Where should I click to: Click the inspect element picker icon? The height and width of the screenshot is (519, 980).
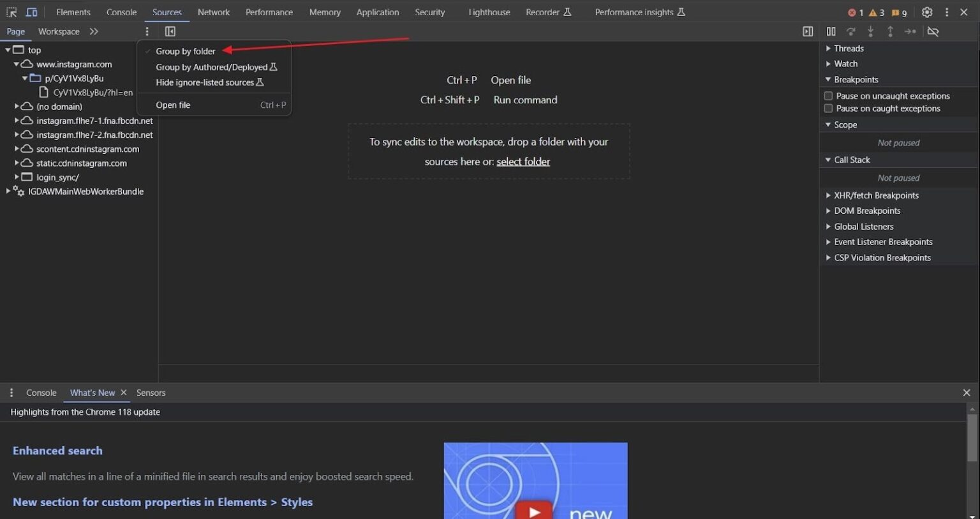11,12
